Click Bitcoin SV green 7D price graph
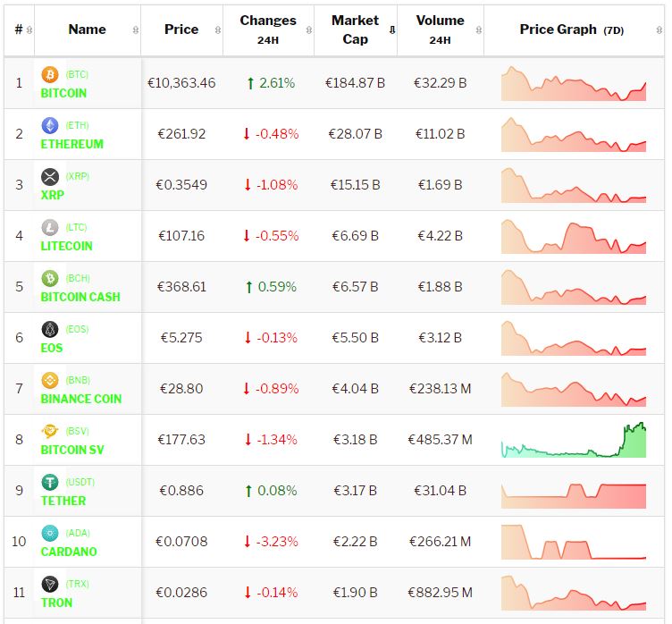672x624 pixels. pos(573,441)
